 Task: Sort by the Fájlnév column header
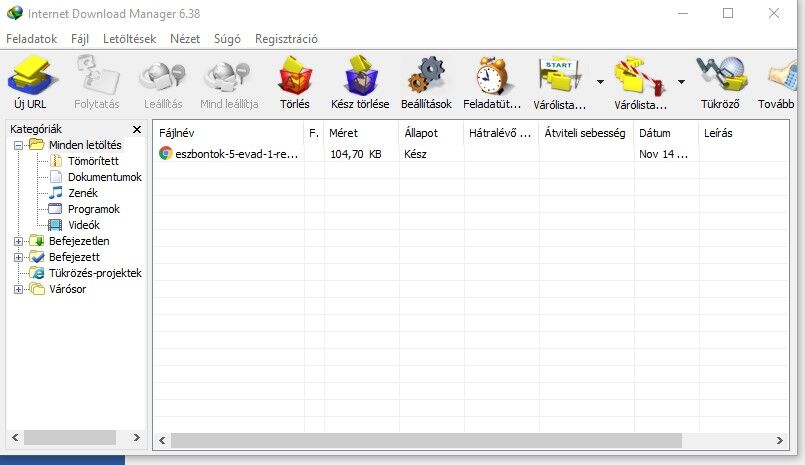[x=228, y=133]
